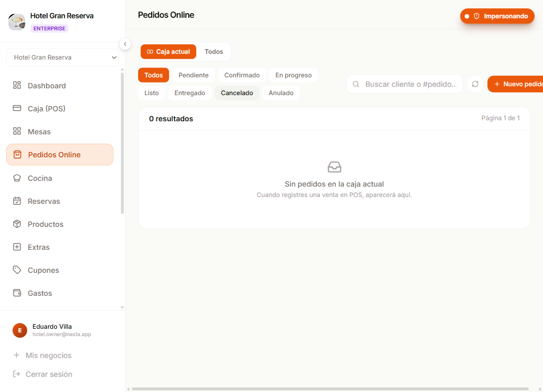Go to Cupones
Viewport: 543px width, 392px height.
click(x=60, y=270)
